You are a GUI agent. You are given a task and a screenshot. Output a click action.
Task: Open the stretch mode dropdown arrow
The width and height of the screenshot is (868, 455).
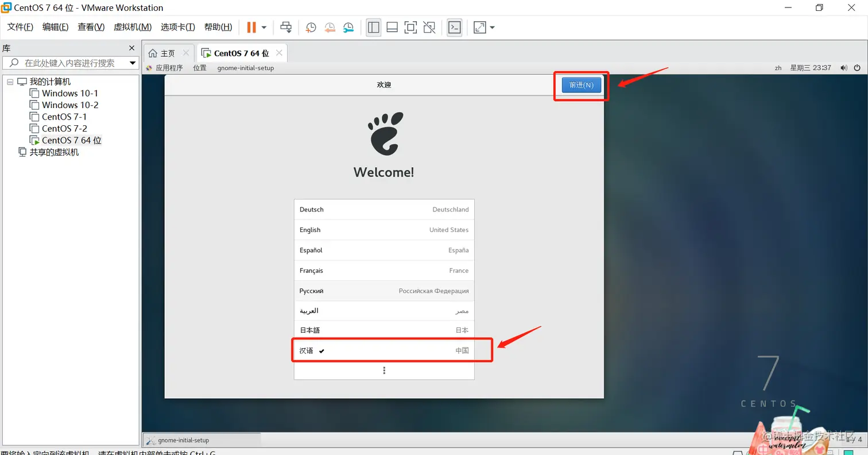(492, 27)
